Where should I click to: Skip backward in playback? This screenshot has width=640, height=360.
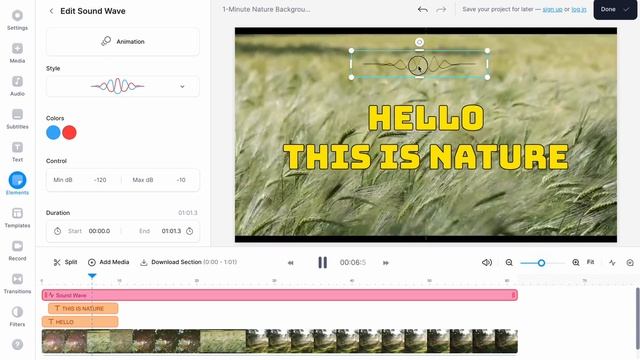[x=291, y=263]
